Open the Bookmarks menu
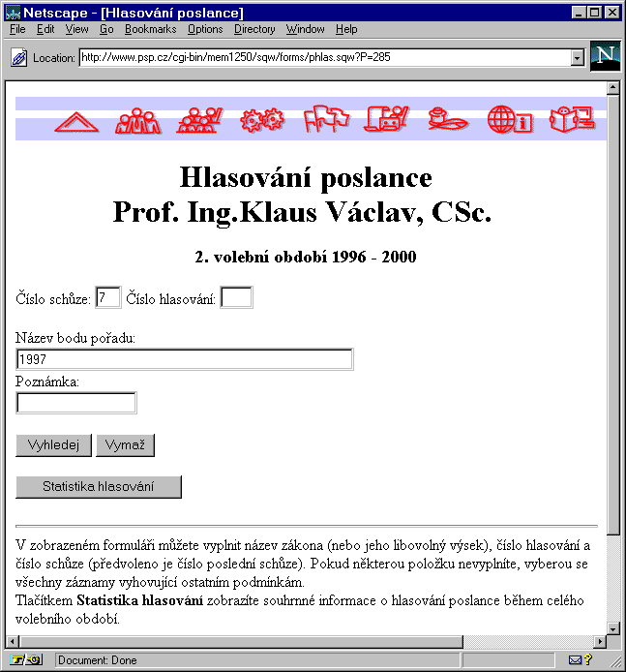The width and height of the screenshot is (626, 672). pos(150,29)
